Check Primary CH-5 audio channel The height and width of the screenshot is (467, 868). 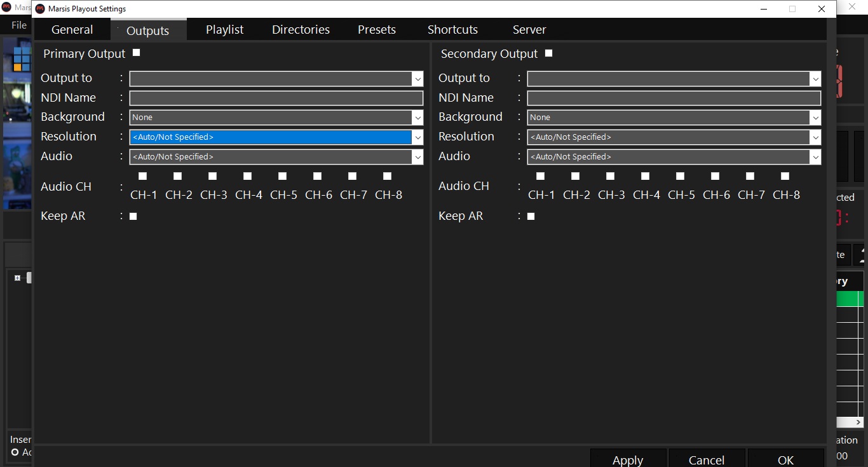click(282, 176)
